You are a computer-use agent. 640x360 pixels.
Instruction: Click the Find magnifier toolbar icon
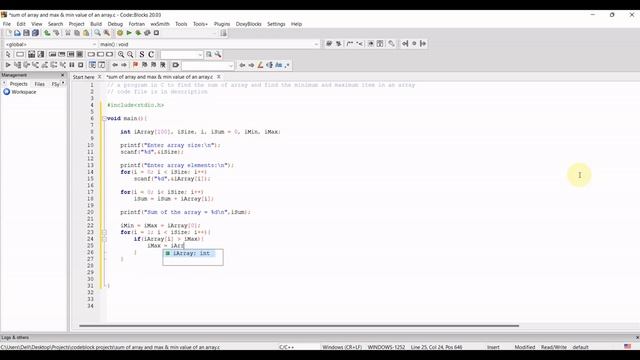pyautogui.click(x=98, y=33)
